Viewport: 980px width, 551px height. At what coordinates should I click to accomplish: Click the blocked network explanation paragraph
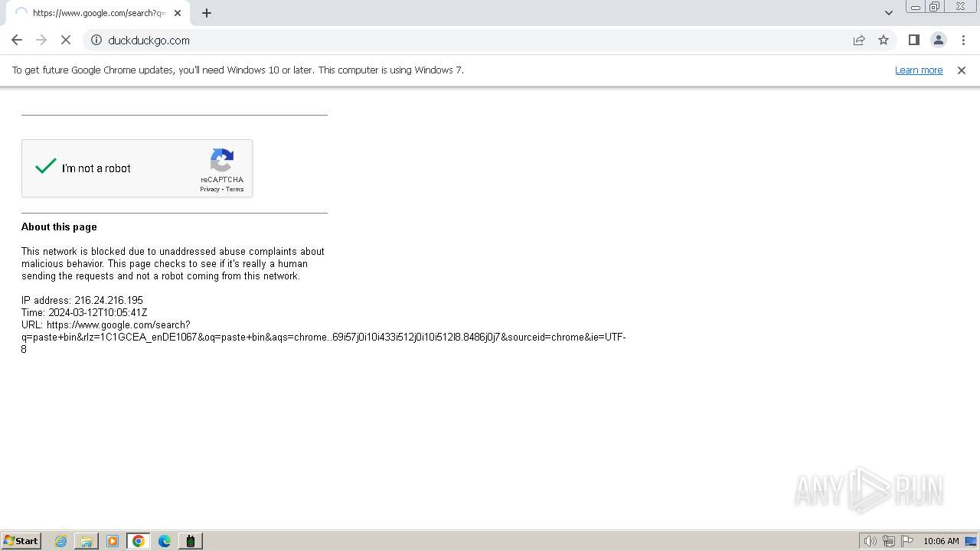click(x=173, y=264)
